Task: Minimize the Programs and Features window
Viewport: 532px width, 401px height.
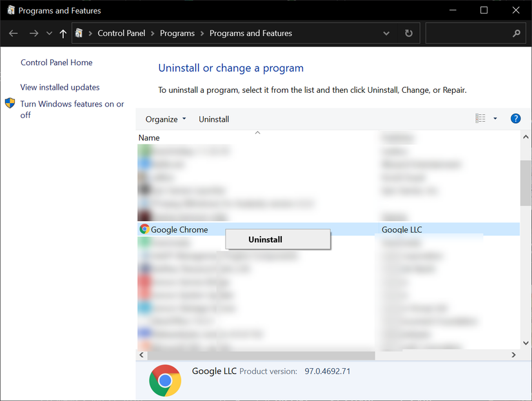Action: [x=453, y=10]
